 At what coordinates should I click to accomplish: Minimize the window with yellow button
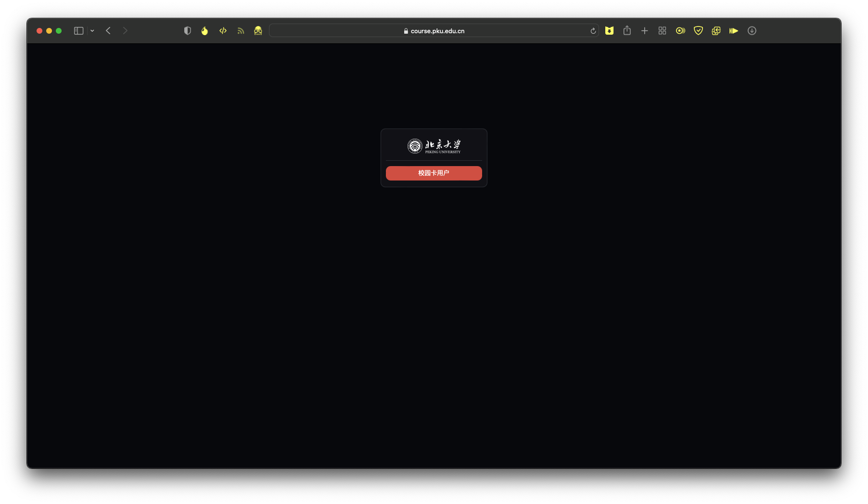pos(49,31)
